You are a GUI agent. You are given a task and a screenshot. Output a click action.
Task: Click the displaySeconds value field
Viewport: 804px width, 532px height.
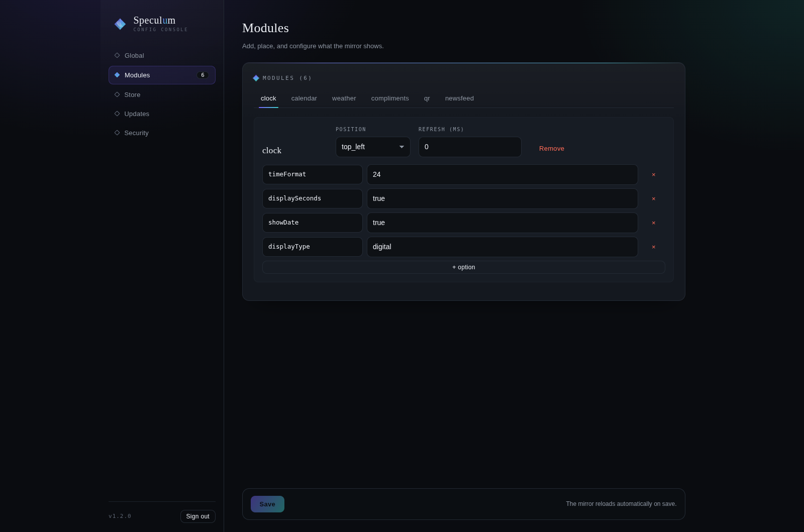click(502, 198)
